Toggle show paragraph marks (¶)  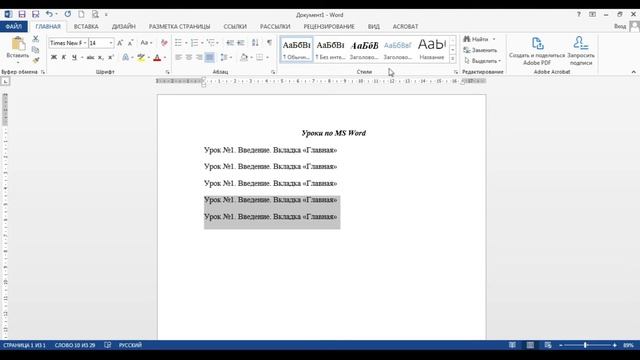click(x=269, y=43)
